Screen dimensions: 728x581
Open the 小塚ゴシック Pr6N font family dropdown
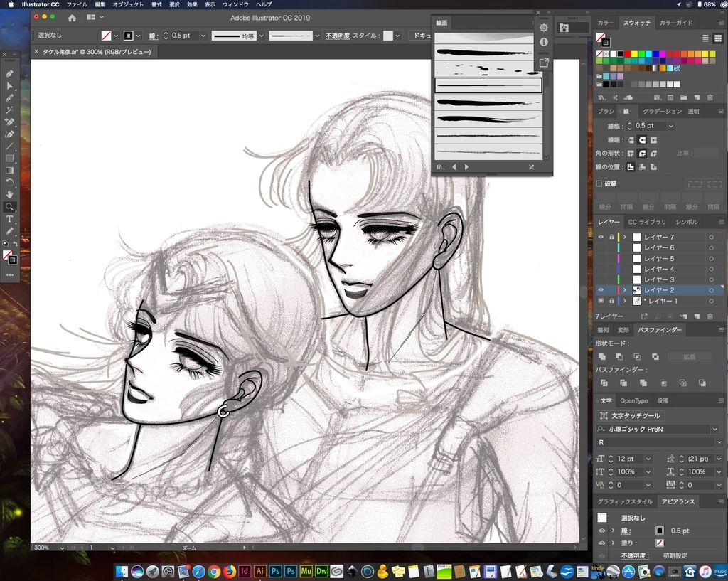pyautogui.click(x=714, y=429)
